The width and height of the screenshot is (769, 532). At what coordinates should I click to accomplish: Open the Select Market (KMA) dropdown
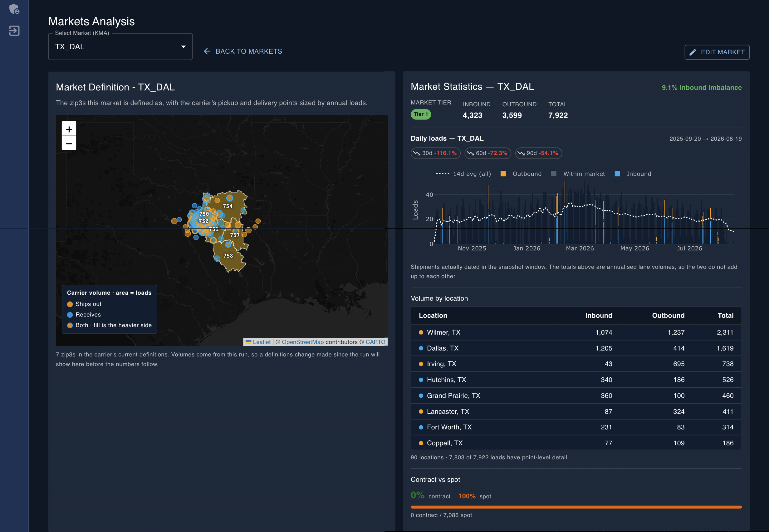coord(120,47)
